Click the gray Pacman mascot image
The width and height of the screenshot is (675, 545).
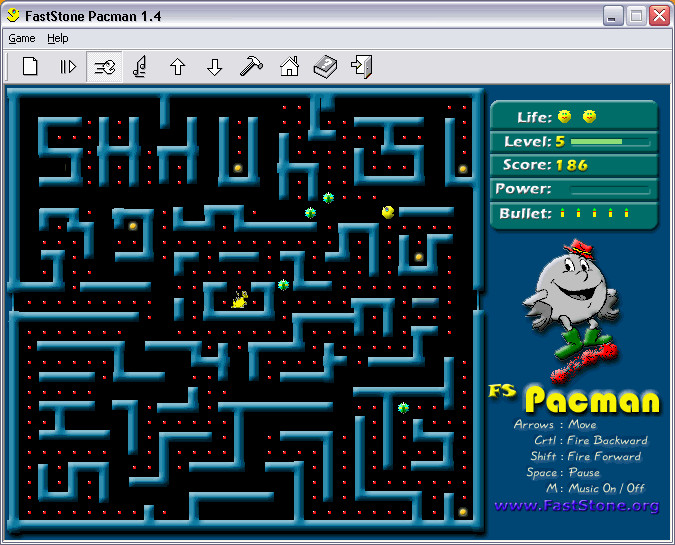coord(572,311)
